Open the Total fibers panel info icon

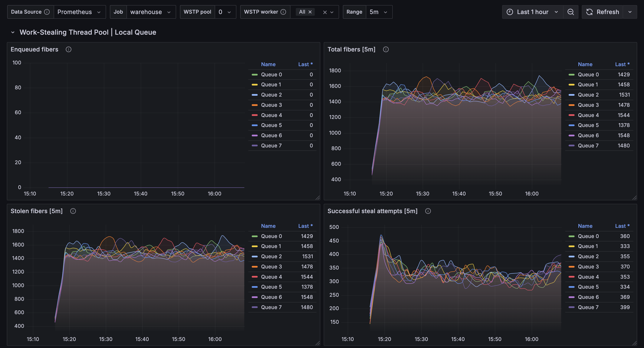[386, 49]
